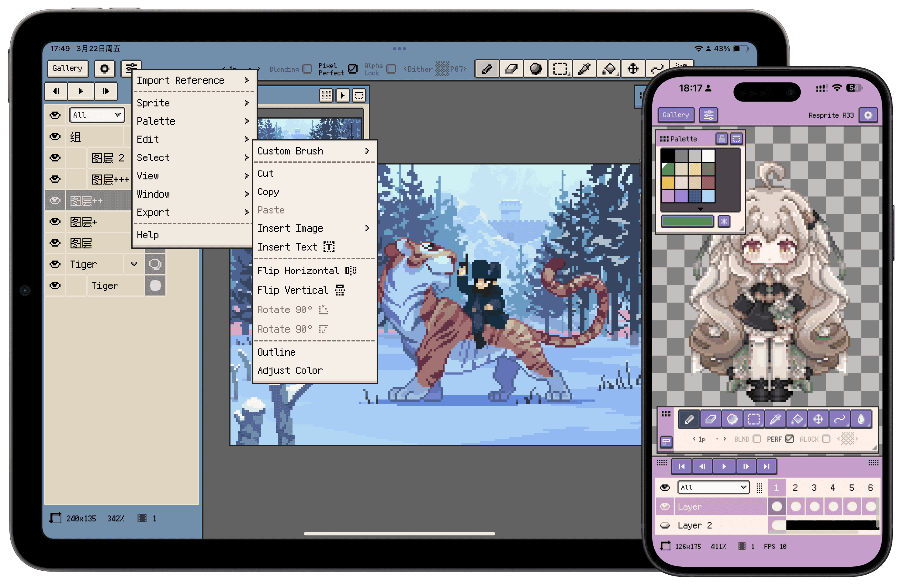
Task: Activate the Move tool on the iPad toolbar
Action: [633, 69]
